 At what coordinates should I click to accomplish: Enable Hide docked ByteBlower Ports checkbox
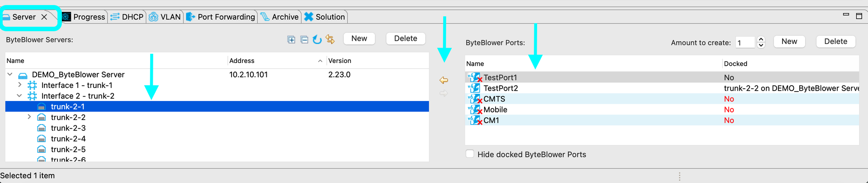[x=470, y=154]
